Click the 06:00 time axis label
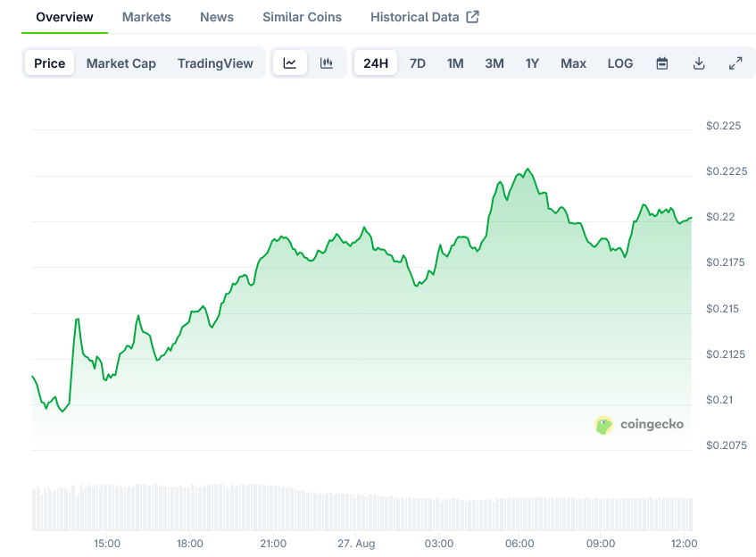756x557 pixels. tap(519, 544)
